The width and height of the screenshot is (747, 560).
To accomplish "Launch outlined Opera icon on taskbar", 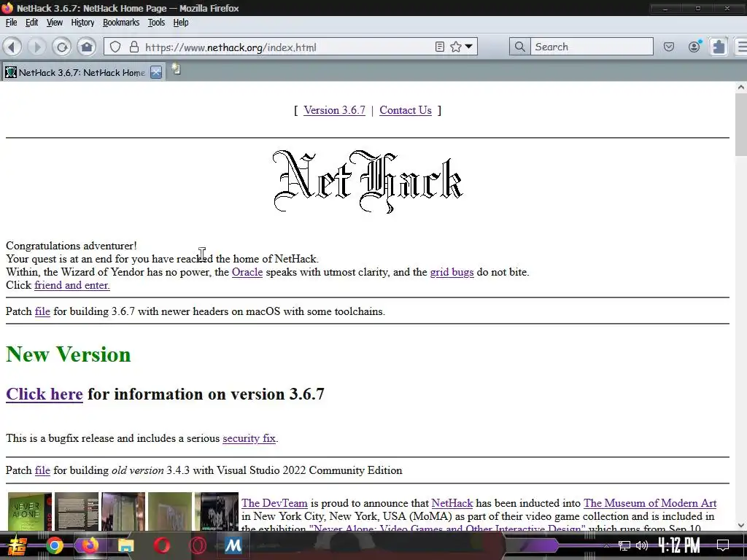I will 197,545.
